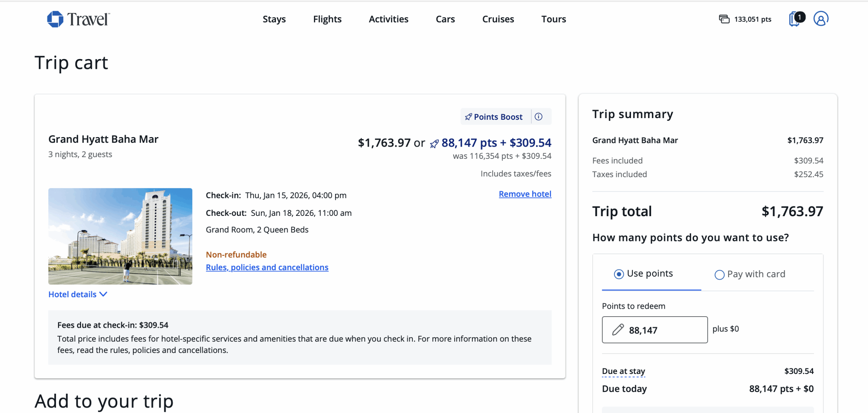Click the Points Boost rocket badge

pos(494,117)
